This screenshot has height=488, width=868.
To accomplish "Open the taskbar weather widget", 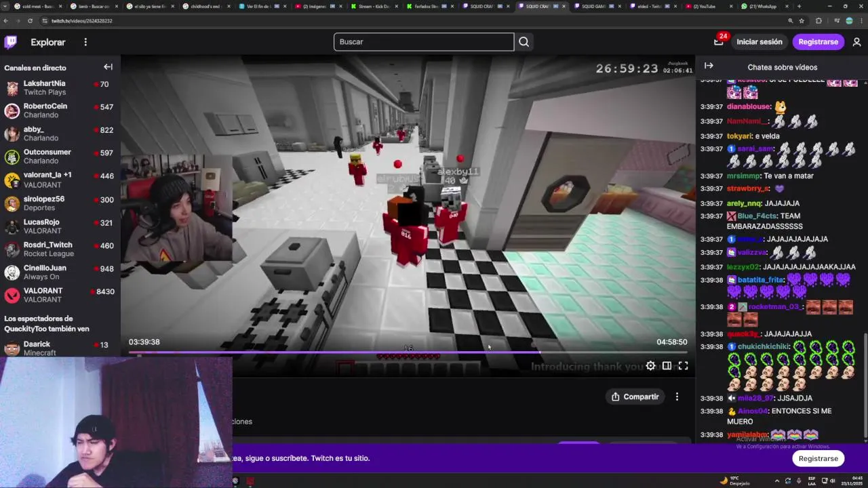I will 734,481.
